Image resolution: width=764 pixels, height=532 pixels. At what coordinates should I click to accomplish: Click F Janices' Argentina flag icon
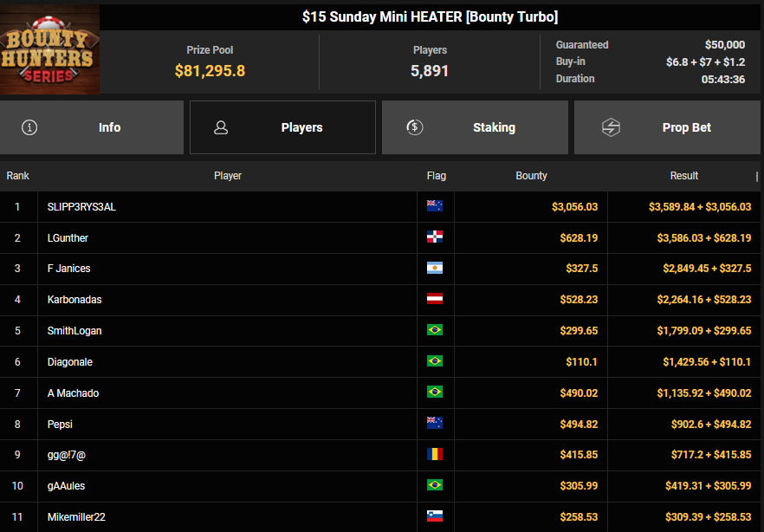[435, 269]
